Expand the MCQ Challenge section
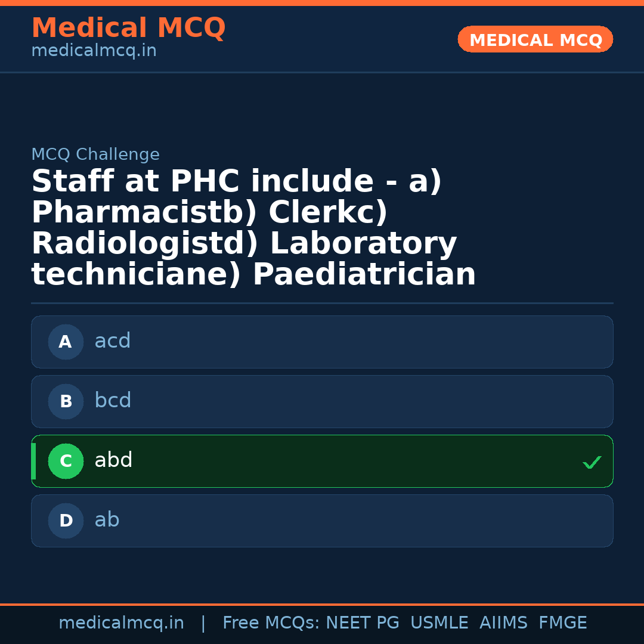 (x=95, y=154)
